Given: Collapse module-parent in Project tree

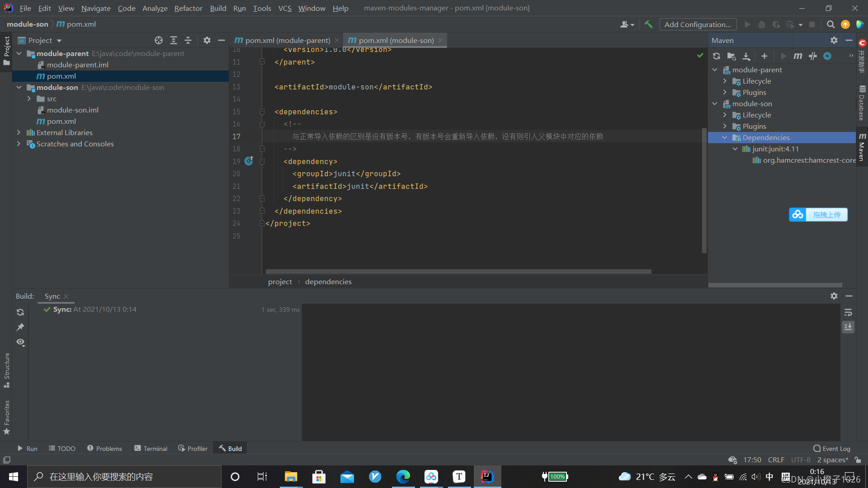Looking at the screenshot, I should 19,53.
